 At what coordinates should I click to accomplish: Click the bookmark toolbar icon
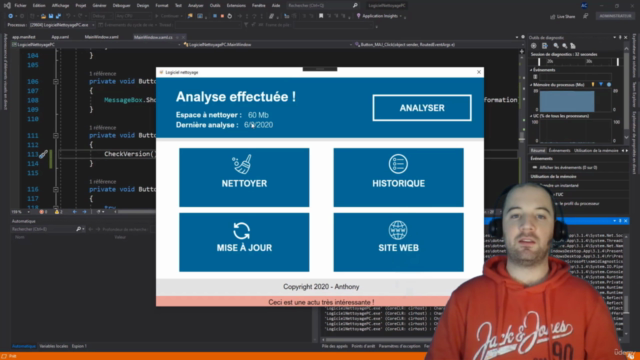321,16
